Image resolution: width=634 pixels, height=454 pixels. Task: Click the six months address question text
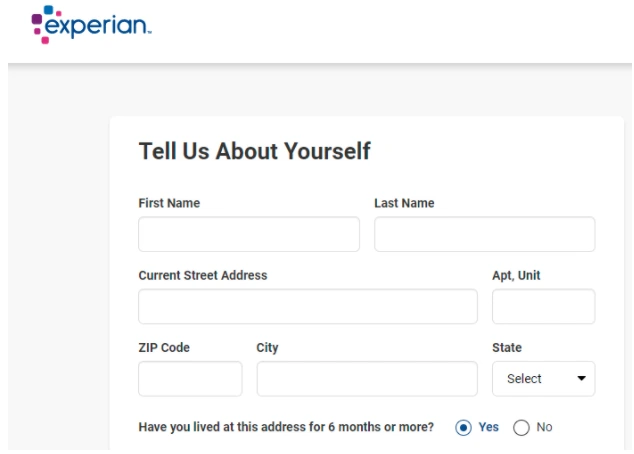(x=286, y=427)
